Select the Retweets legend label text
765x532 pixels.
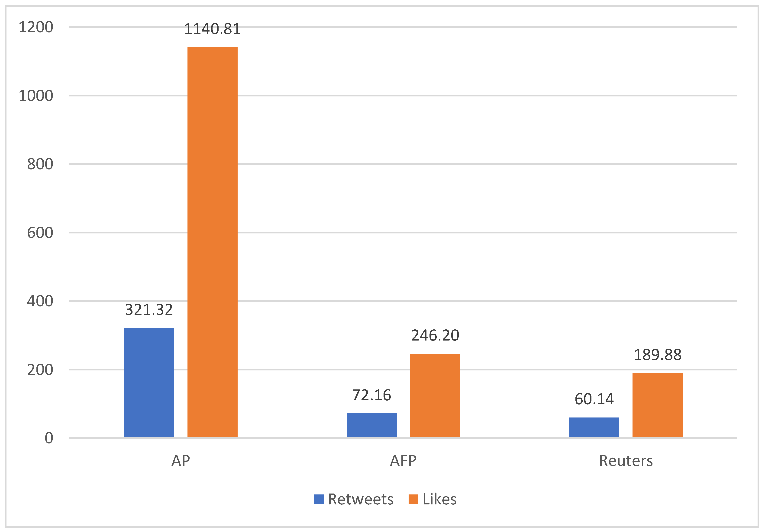pos(361,499)
